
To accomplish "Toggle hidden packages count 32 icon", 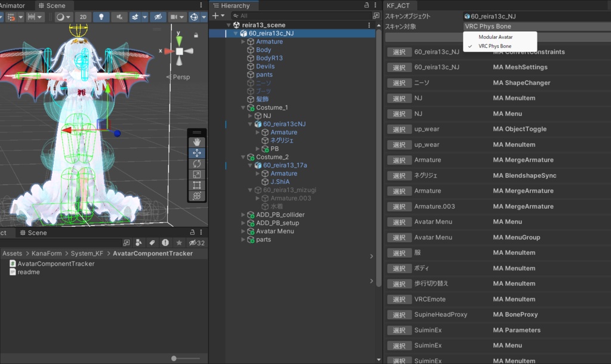I will click(x=197, y=243).
